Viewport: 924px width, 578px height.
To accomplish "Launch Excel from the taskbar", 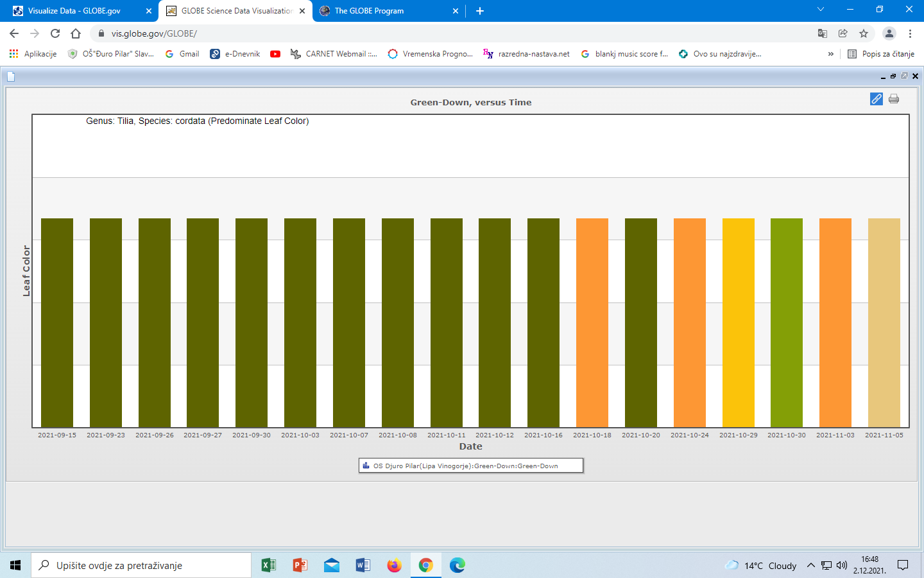I will pyautogui.click(x=268, y=565).
